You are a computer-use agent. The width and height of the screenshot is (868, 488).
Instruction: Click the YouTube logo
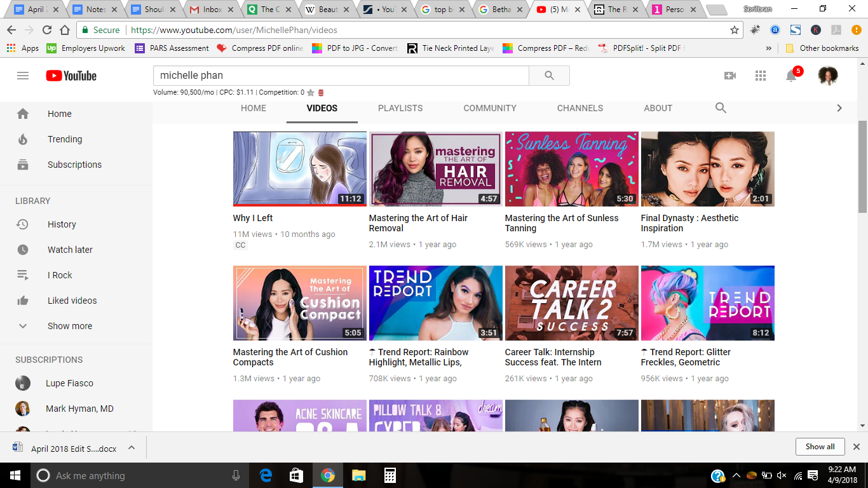(x=71, y=76)
